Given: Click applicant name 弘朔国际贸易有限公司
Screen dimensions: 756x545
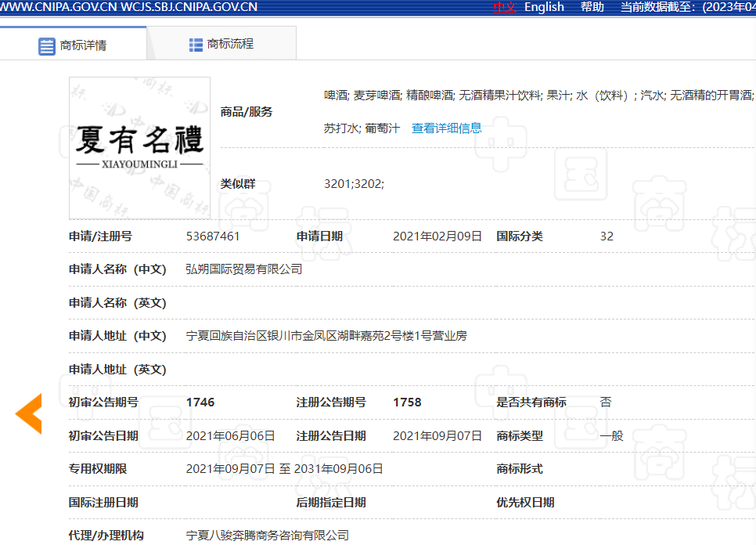Looking at the screenshot, I should (x=244, y=269).
